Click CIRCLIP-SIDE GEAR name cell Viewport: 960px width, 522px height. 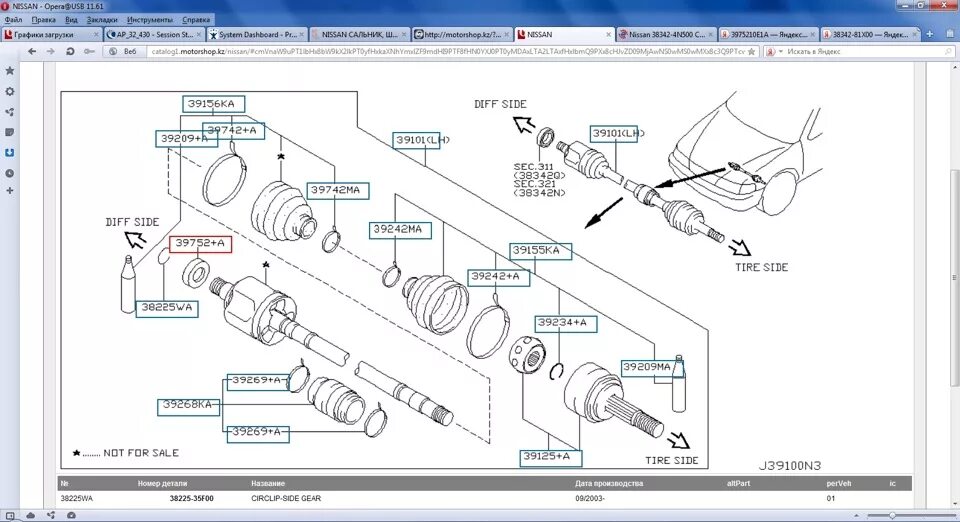click(x=286, y=499)
